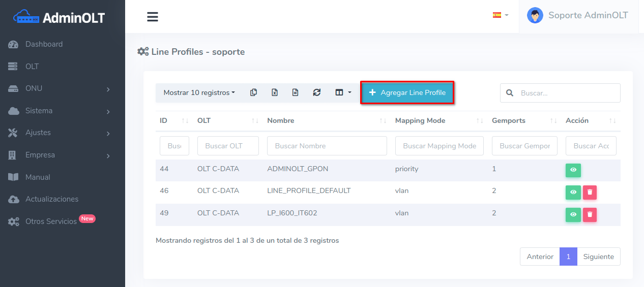This screenshot has height=287, width=644.
Task: Open the Spanish flag language dropdown
Action: 500,15
